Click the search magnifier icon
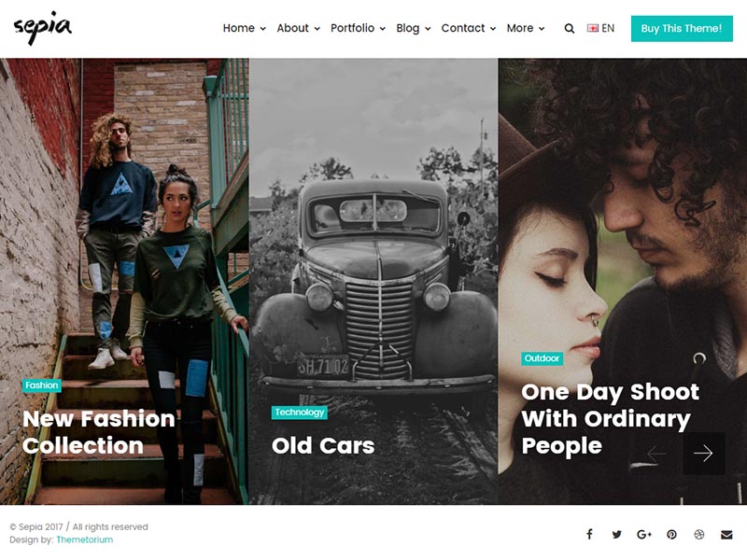Viewport: 747px width, 560px height. point(570,29)
